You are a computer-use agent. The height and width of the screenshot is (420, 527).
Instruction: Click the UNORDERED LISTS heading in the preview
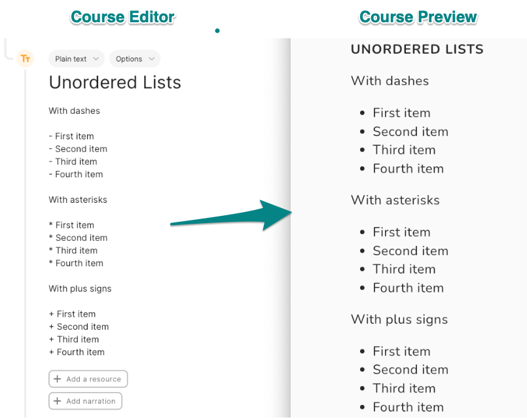417,50
